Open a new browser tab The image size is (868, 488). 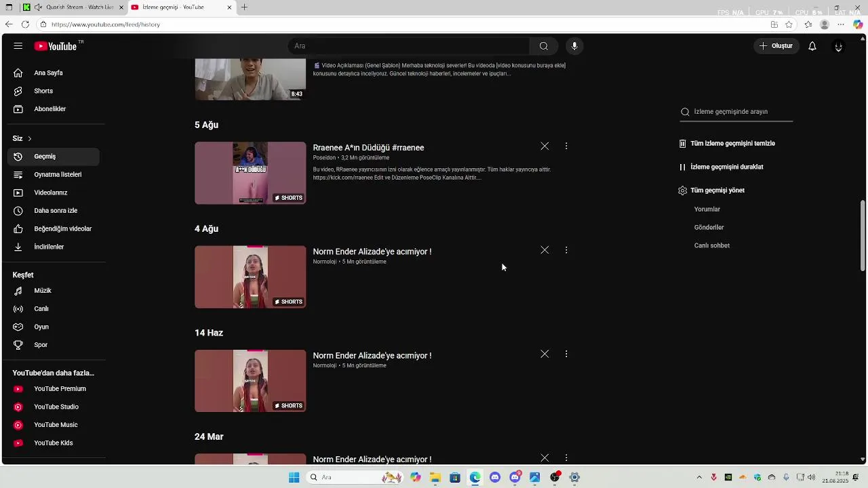click(244, 7)
